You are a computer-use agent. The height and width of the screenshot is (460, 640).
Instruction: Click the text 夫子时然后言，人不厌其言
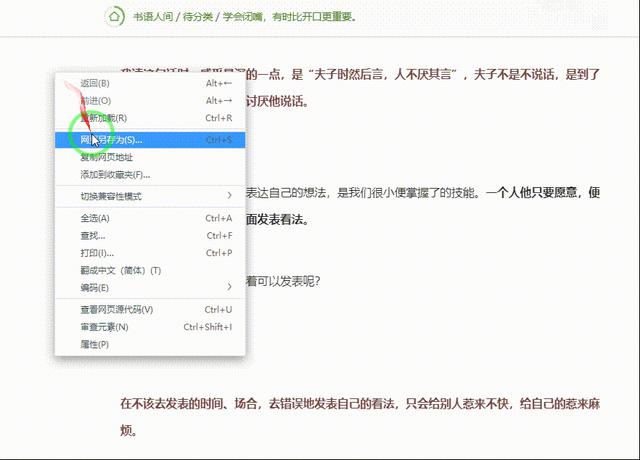(x=382, y=74)
